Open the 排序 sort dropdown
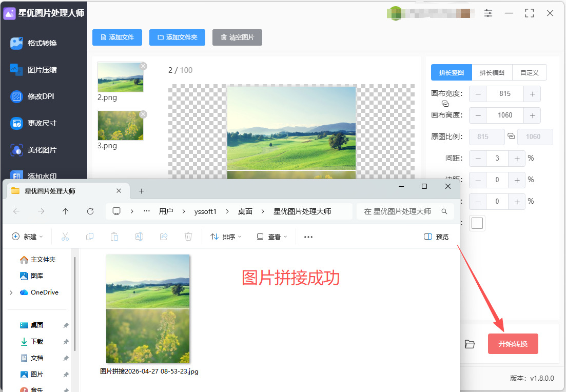Viewport: 566px width, 392px height. coord(226,237)
